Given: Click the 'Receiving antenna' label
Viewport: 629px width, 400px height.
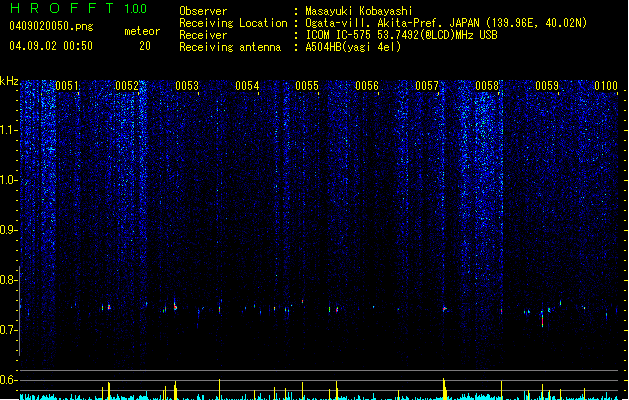Looking at the screenshot, I should tap(230, 47).
